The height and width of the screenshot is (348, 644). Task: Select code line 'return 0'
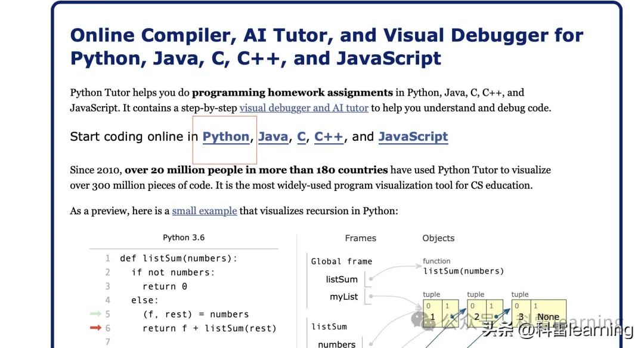pos(165,287)
